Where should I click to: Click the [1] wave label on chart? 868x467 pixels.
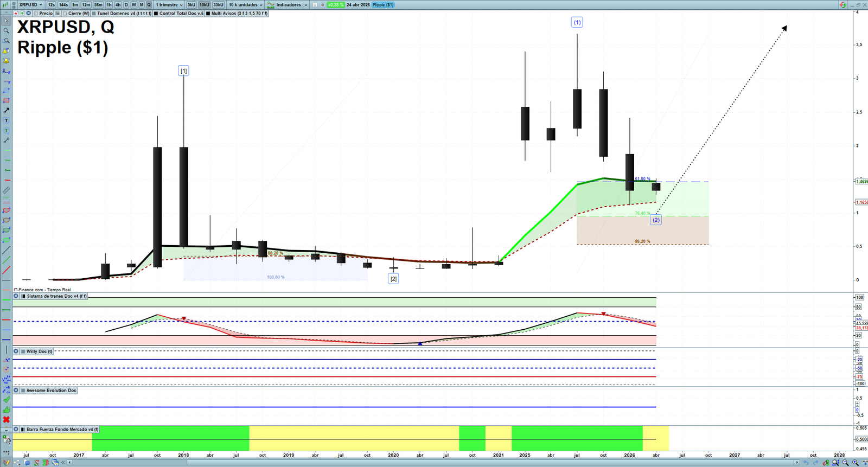point(184,71)
